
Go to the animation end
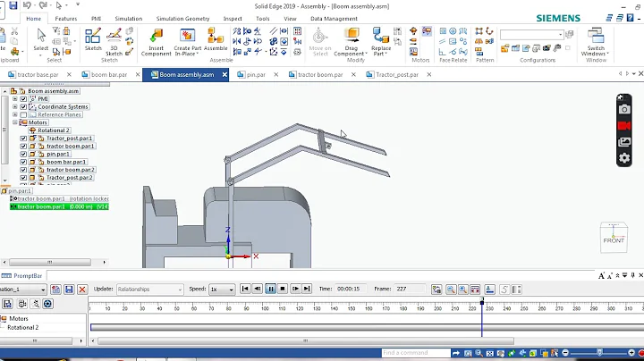[x=307, y=289]
